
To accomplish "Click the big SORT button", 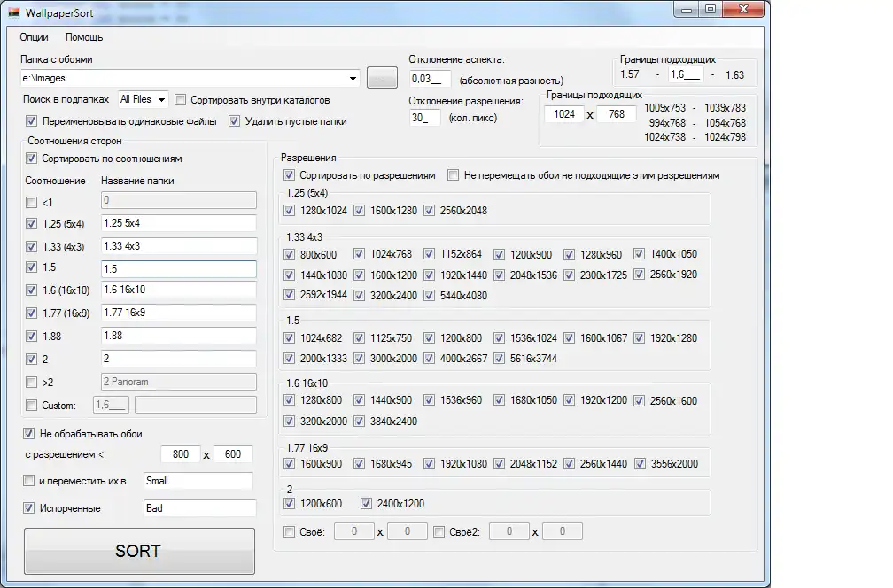I will (x=140, y=551).
